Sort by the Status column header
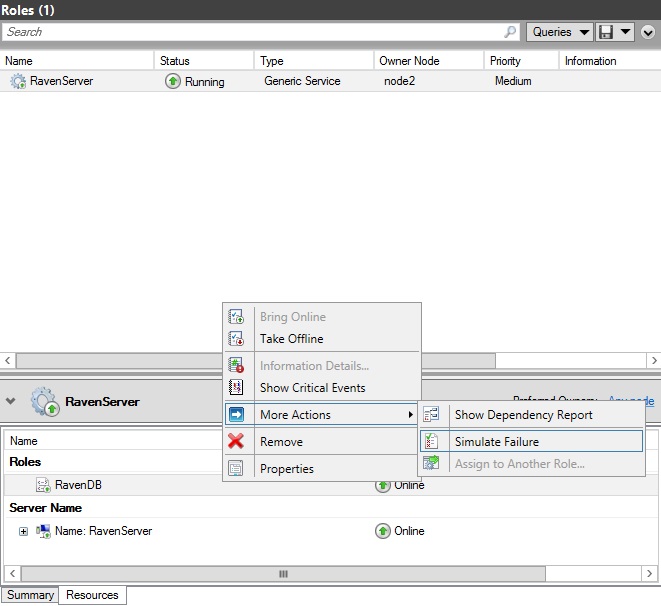The image size is (661, 606). pos(204,61)
